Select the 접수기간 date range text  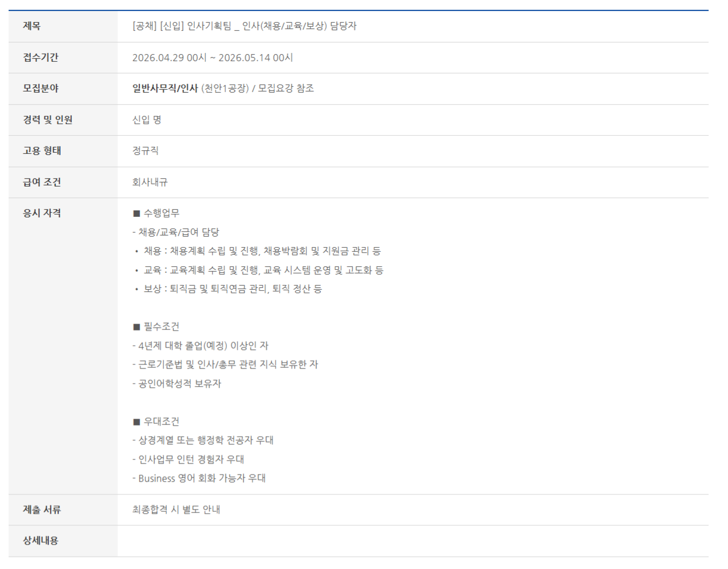(212, 58)
